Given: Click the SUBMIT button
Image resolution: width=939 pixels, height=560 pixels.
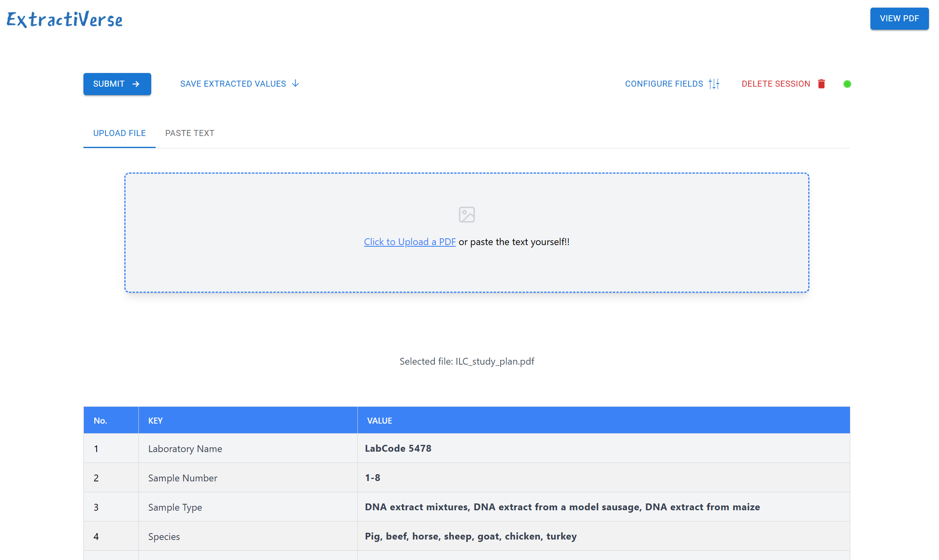Looking at the screenshot, I should click(x=117, y=84).
